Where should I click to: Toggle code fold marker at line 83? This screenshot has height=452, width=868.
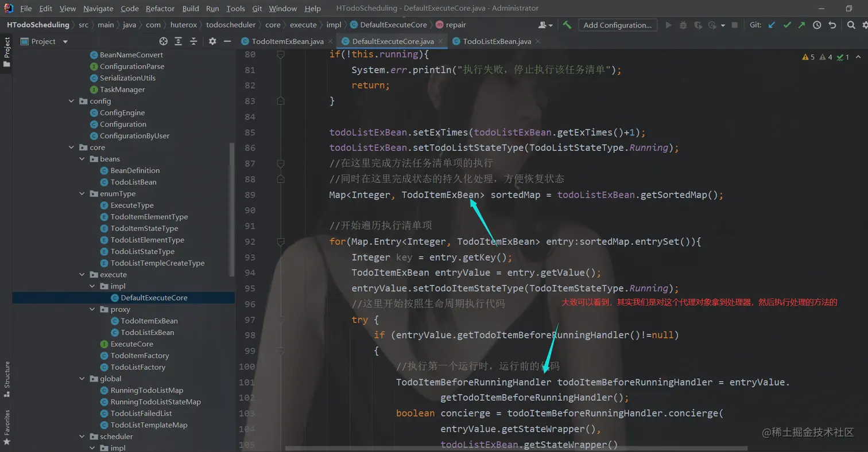pos(281,101)
